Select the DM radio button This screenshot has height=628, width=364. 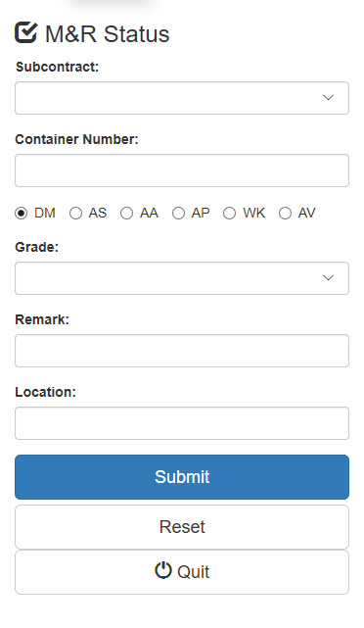click(22, 213)
